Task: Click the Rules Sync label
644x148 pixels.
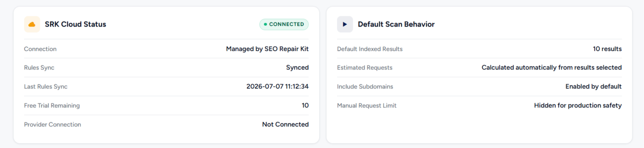Action: [x=39, y=68]
